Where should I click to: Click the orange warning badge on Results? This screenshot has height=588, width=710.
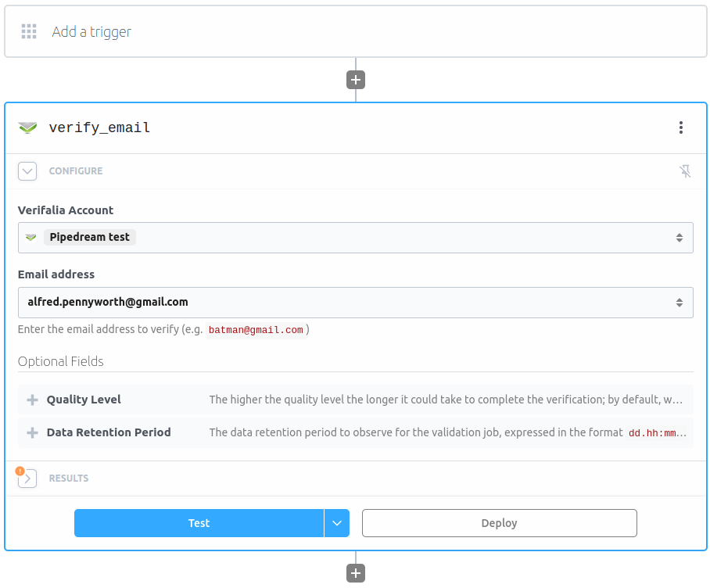20,471
